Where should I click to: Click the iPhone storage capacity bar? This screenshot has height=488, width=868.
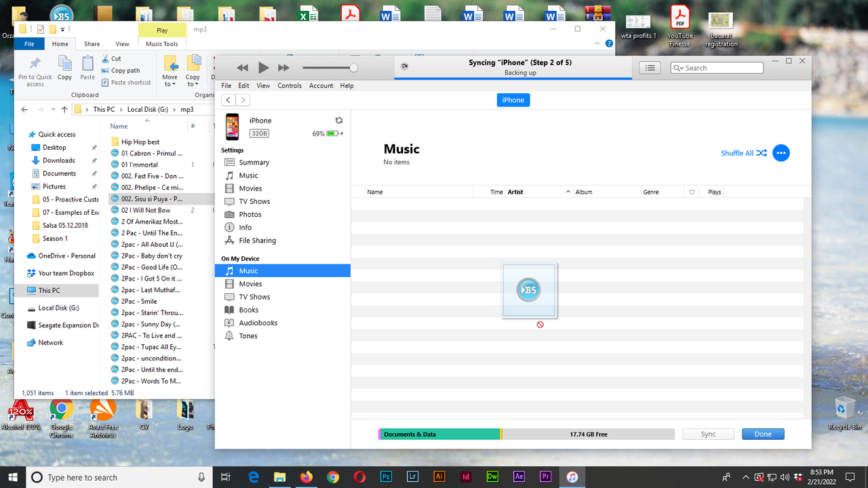pyautogui.click(x=526, y=434)
